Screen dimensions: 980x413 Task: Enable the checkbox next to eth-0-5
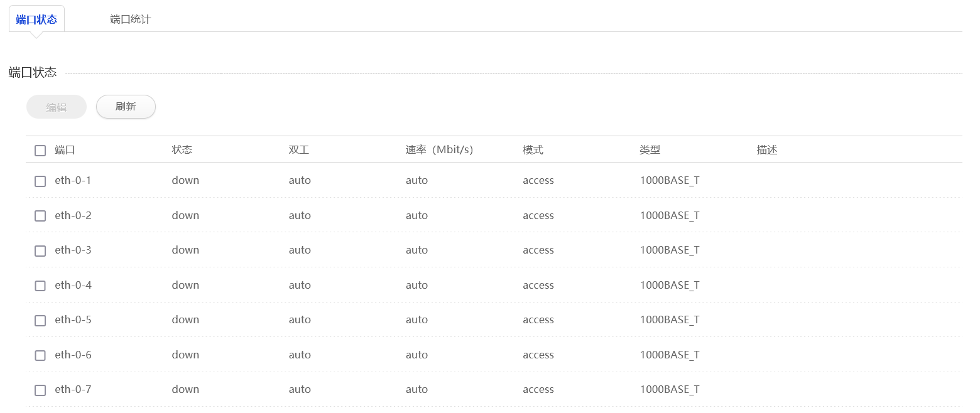pyautogui.click(x=40, y=321)
